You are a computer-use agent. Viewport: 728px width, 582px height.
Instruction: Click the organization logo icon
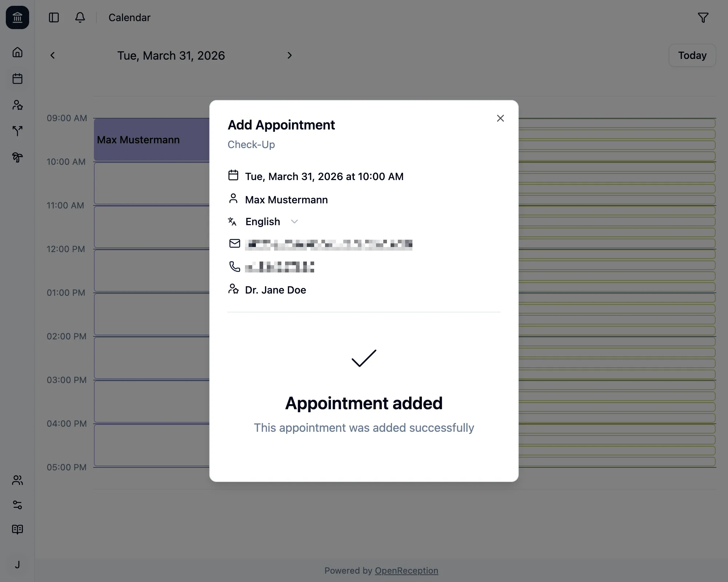click(17, 17)
